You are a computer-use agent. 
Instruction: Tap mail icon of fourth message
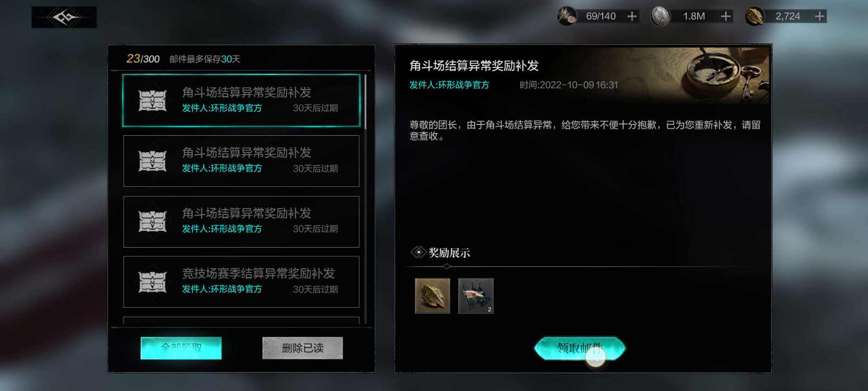tap(152, 282)
